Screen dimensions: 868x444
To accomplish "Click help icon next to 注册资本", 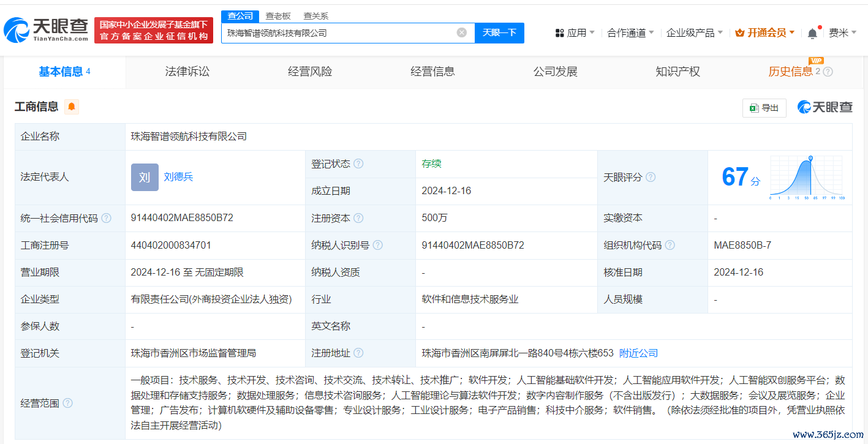I will [x=358, y=218].
